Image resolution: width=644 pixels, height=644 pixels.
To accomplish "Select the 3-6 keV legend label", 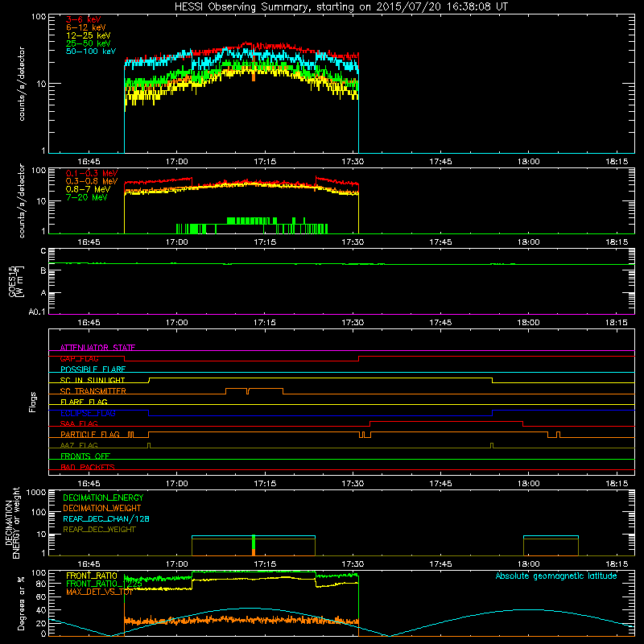I will pyautogui.click(x=84, y=19).
